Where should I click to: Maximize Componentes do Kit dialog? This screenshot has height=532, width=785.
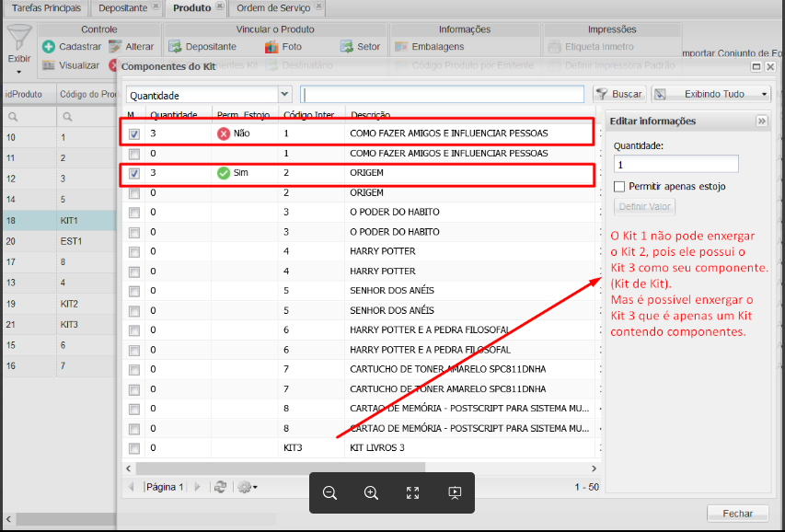coord(756,66)
